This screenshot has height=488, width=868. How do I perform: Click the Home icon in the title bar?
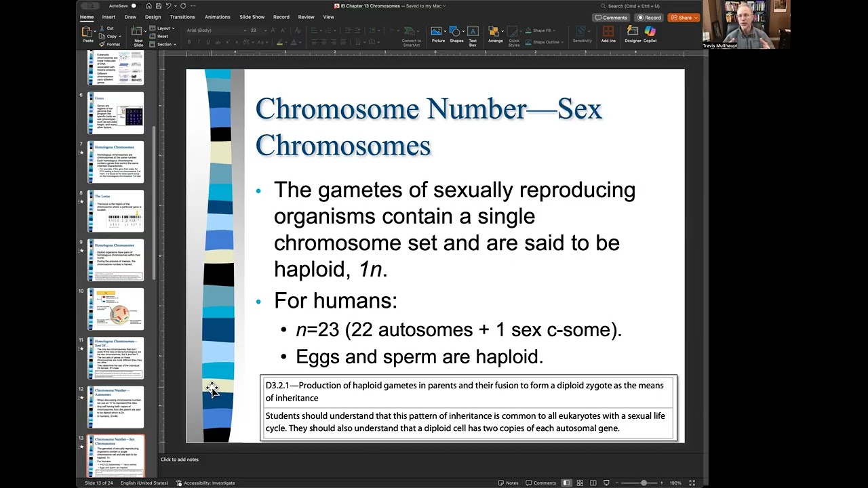[149, 6]
